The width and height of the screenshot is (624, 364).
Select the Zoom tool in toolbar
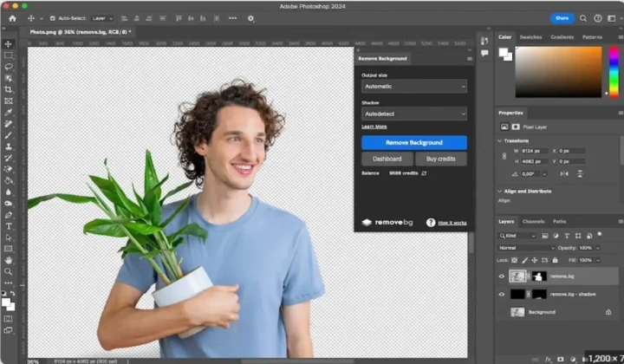[9, 272]
